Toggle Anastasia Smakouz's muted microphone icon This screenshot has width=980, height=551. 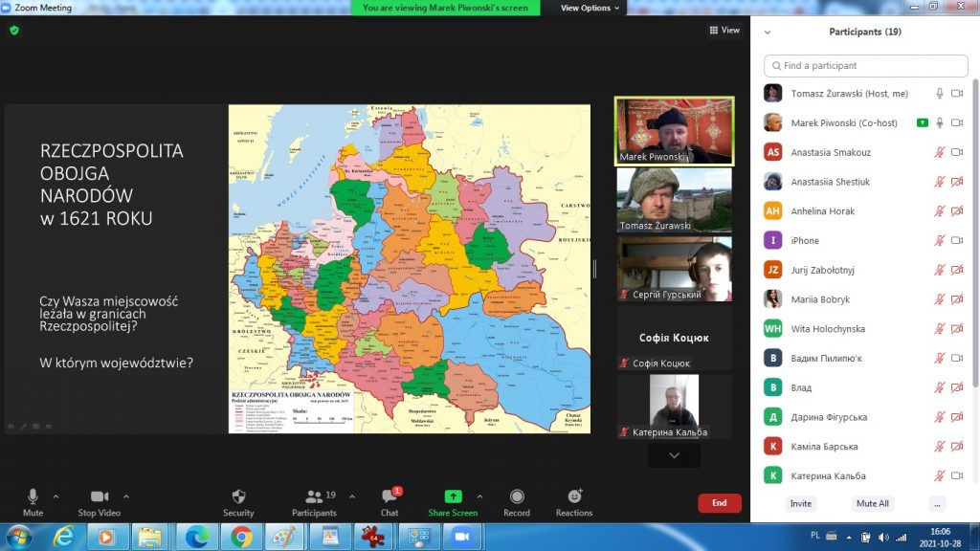[x=940, y=152]
